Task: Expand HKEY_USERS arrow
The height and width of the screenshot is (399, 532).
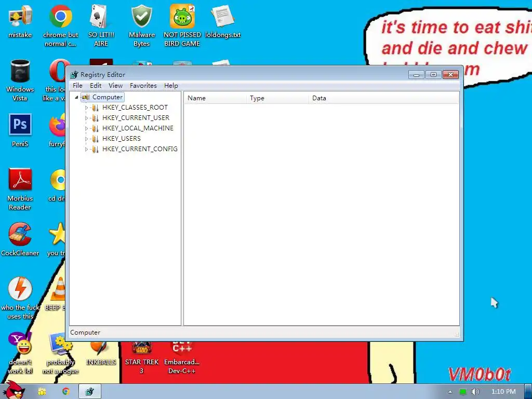Action: [x=86, y=139]
